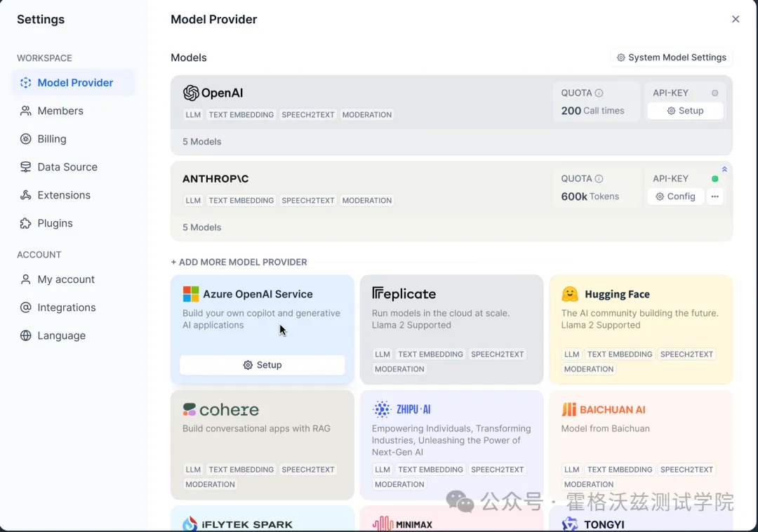Image resolution: width=758 pixels, height=532 pixels.
Task: Click the iFLYTEK Spark logo
Action: 237,524
